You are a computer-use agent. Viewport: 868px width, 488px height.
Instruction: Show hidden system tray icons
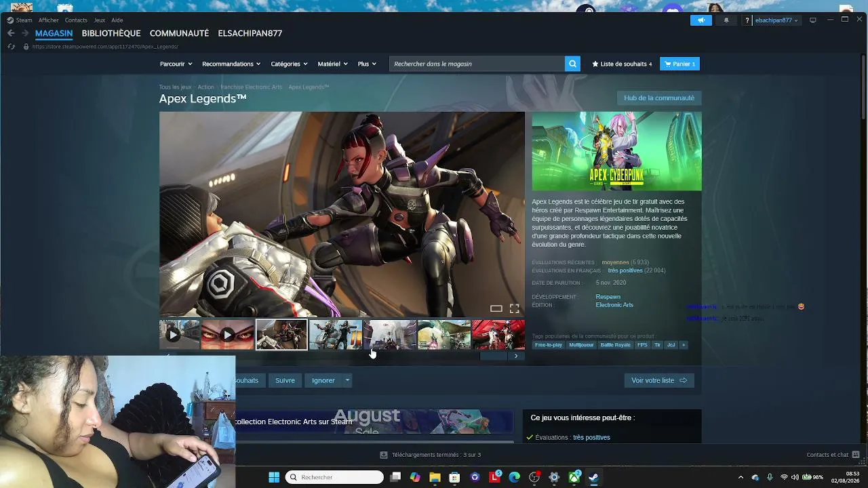click(741, 477)
